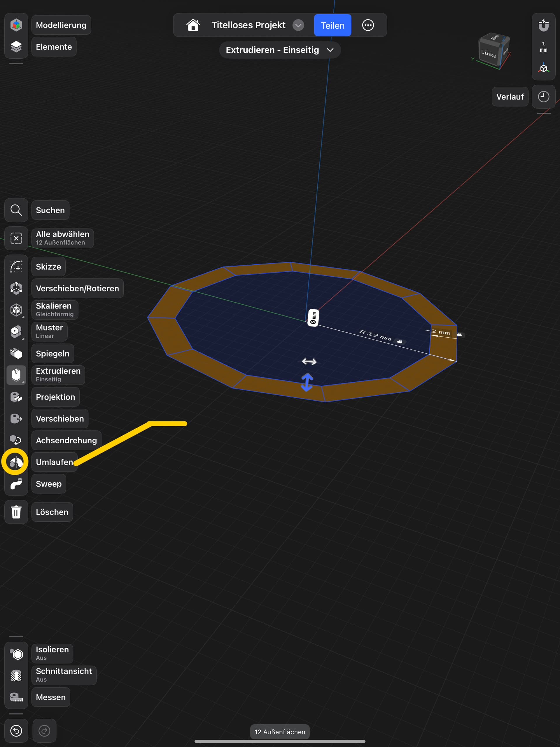The image size is (560, 747).
Task: Select the Skizze sketch tool icon
Action: pyautogui.click(x=16, y=266)
